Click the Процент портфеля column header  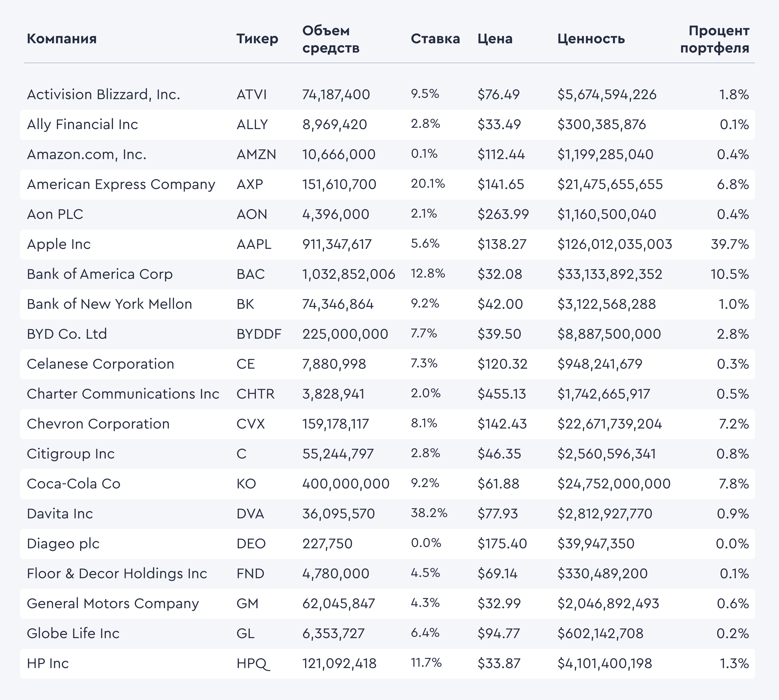(715, 39)
